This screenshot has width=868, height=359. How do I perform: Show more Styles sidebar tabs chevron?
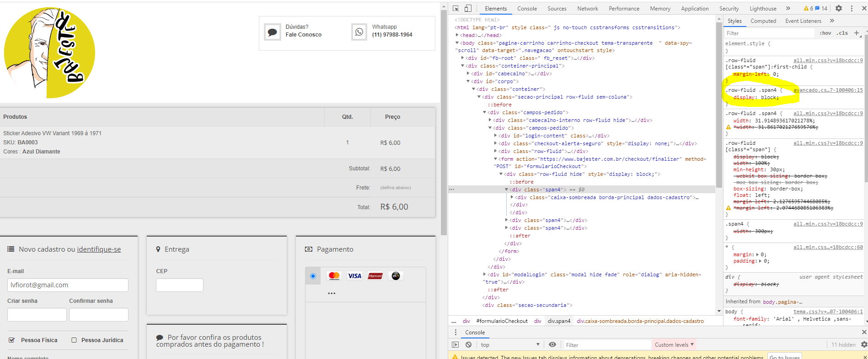point(832,21)
